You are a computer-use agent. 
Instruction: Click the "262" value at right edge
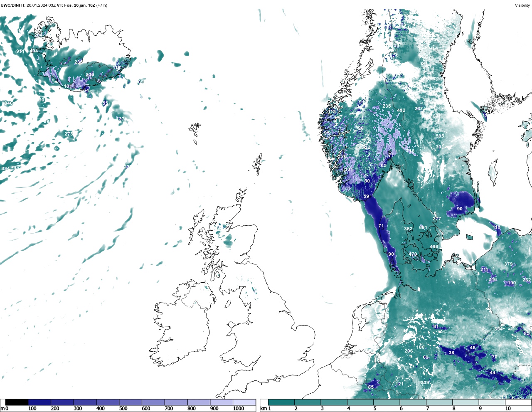click(527, 280)
